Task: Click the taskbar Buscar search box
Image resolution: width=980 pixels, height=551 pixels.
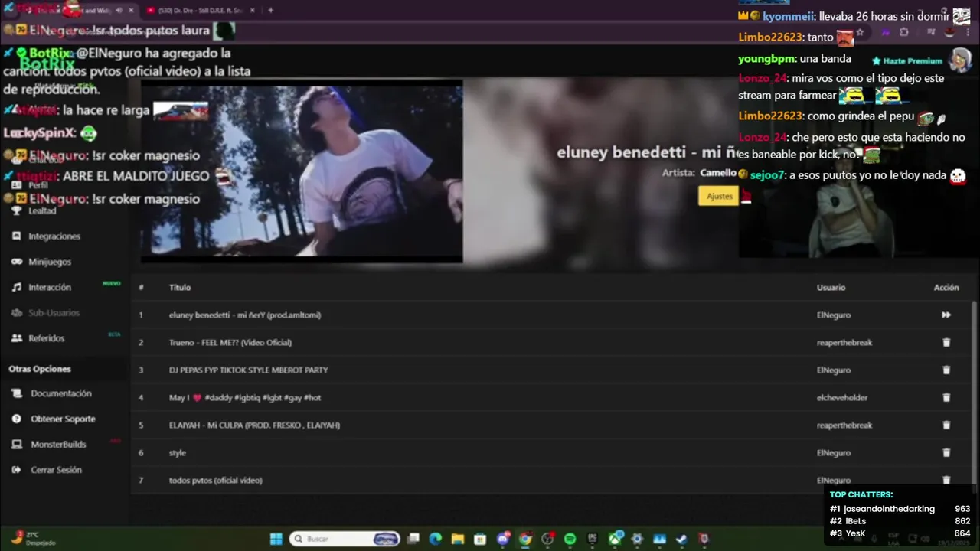Action: 345,539
